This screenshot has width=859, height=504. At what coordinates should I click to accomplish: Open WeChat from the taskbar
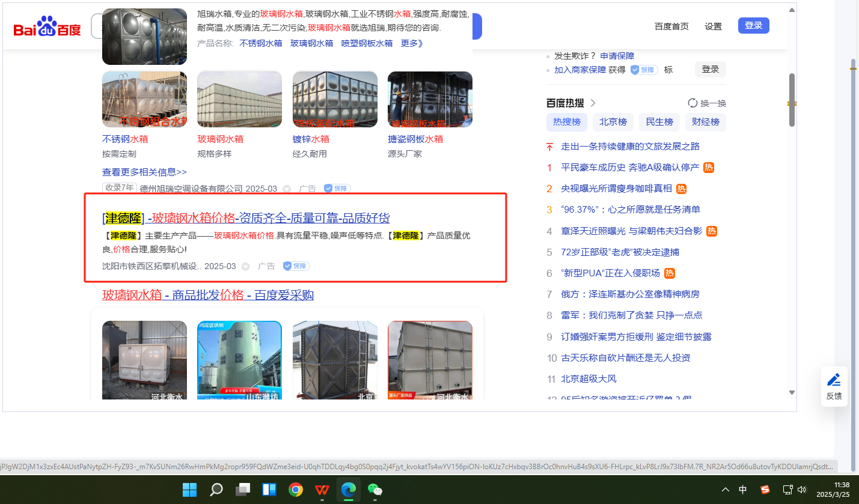coord(374,490)
